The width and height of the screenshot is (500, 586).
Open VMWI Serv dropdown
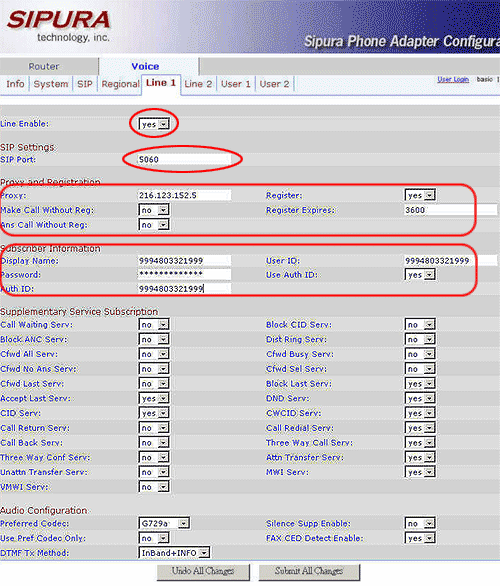(154, 487)
